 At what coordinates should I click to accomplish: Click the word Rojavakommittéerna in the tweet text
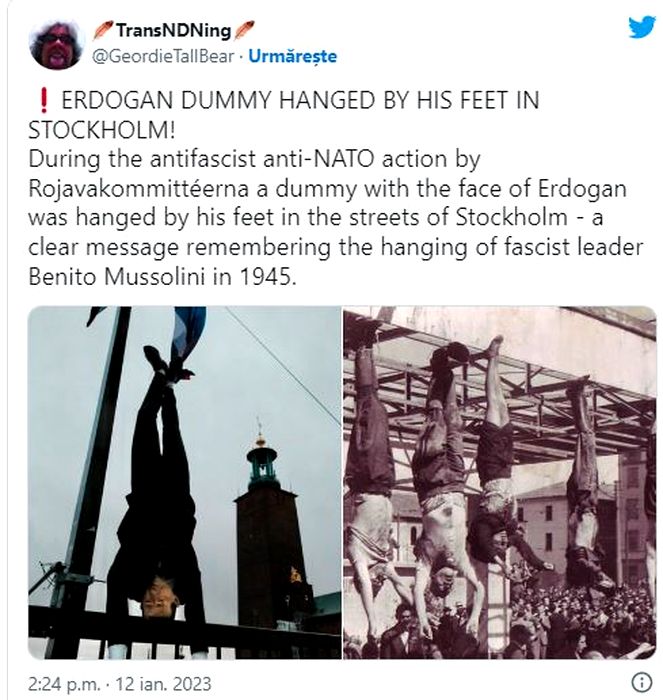tap(139, 188)
